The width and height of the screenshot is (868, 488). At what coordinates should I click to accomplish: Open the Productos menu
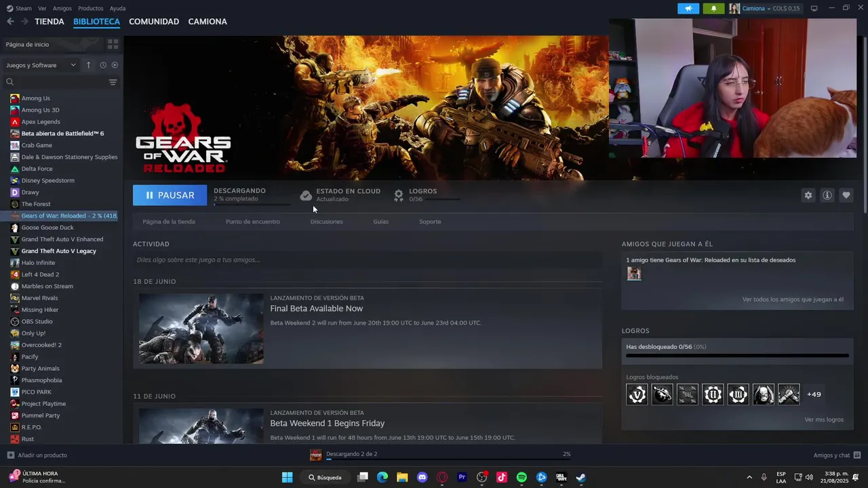click(x=91, y=8)
